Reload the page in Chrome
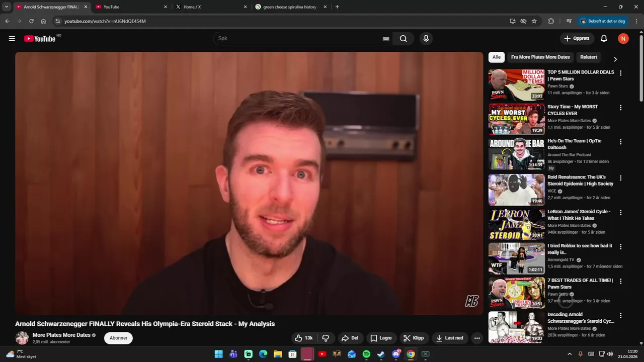 (x=31, y=21)
